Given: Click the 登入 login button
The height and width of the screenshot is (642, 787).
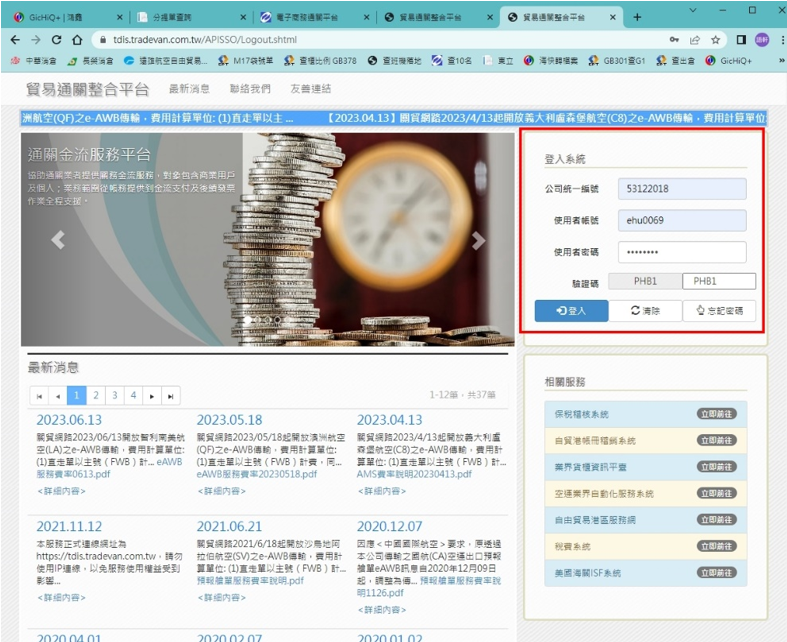Looking at the screenshot, I should 571,311.
